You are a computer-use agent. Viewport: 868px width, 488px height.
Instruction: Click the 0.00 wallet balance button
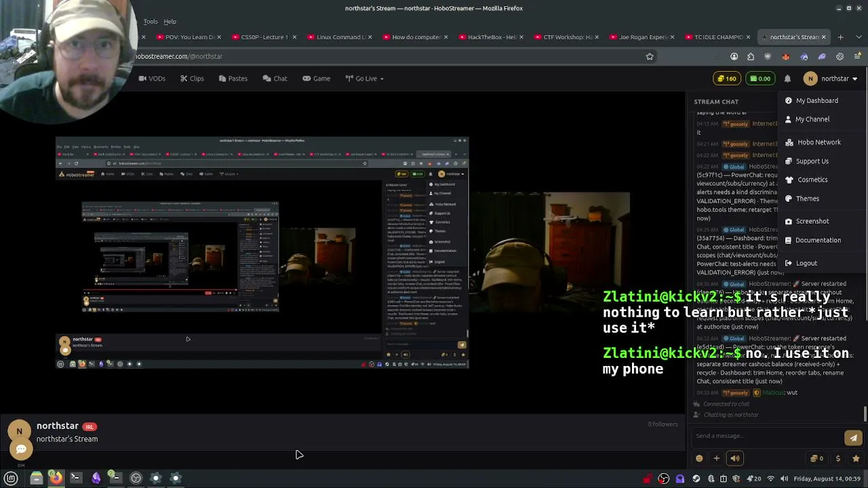tap(760, 79)
